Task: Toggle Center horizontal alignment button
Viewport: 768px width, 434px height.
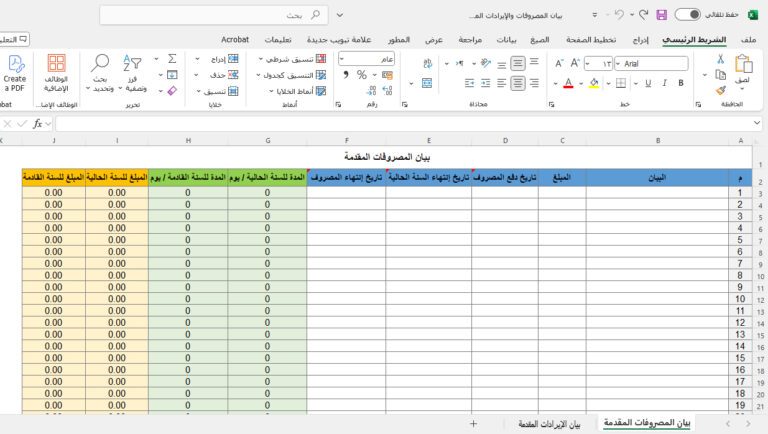Action: point(518,83)
